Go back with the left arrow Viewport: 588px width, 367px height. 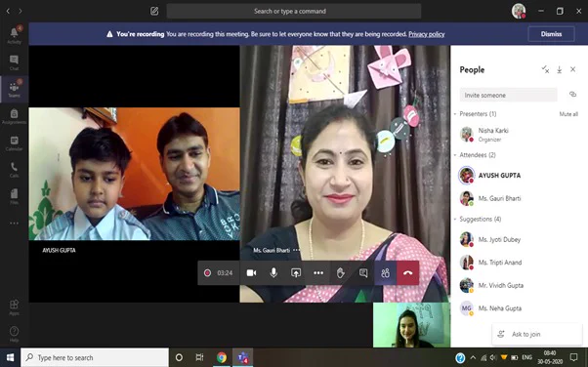8,12
